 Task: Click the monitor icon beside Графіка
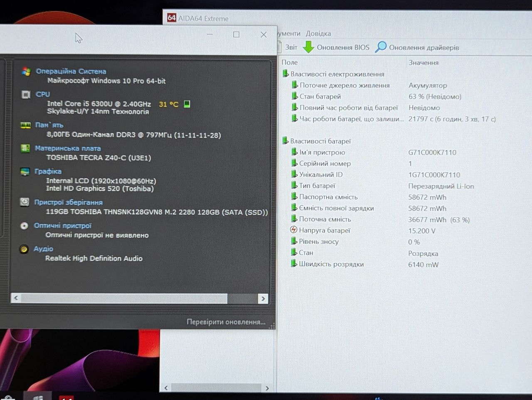click(25, 172)
